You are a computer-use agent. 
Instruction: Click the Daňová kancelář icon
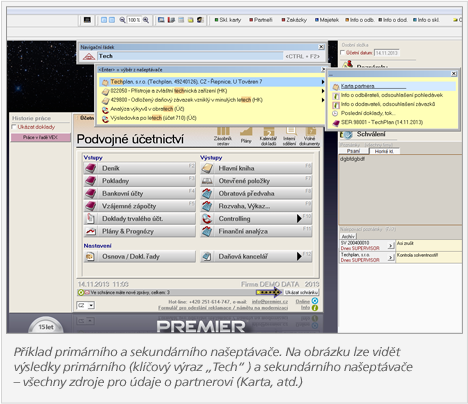click(x=207, y=256)
